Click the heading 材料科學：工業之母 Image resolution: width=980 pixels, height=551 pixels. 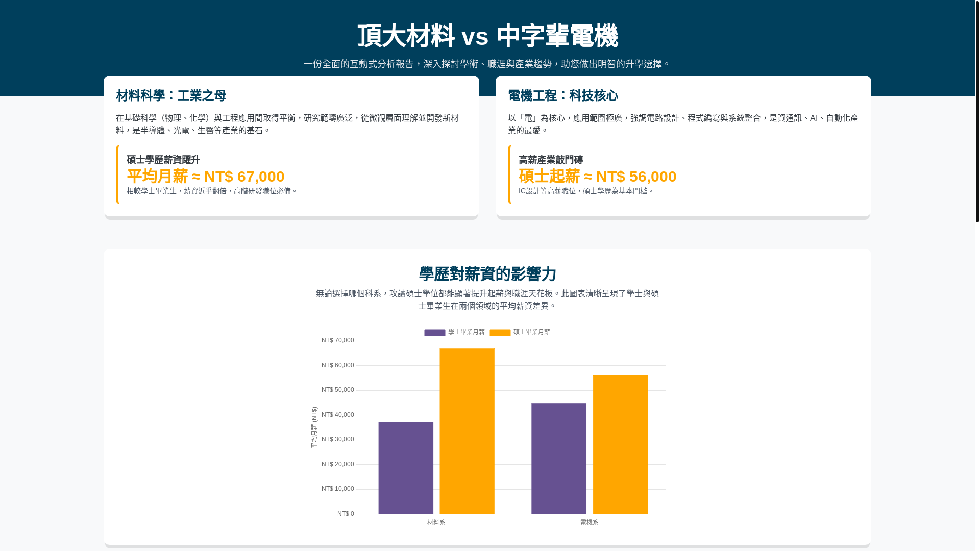171,95
